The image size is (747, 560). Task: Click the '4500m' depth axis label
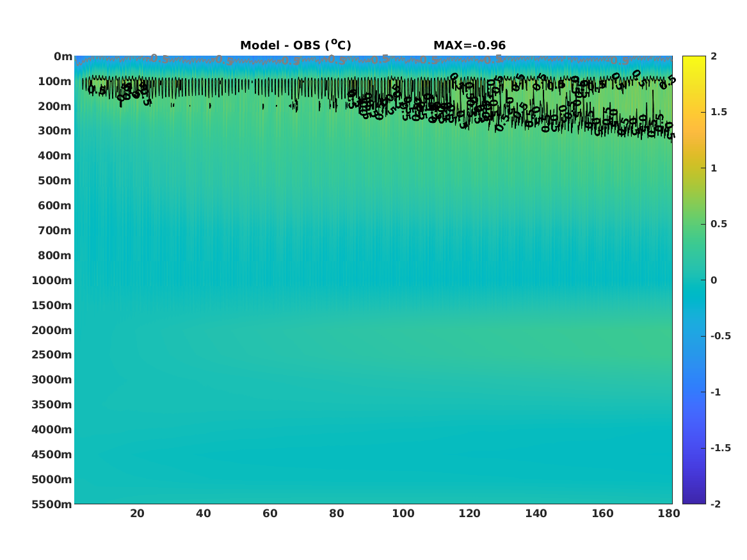pos(52,454)
